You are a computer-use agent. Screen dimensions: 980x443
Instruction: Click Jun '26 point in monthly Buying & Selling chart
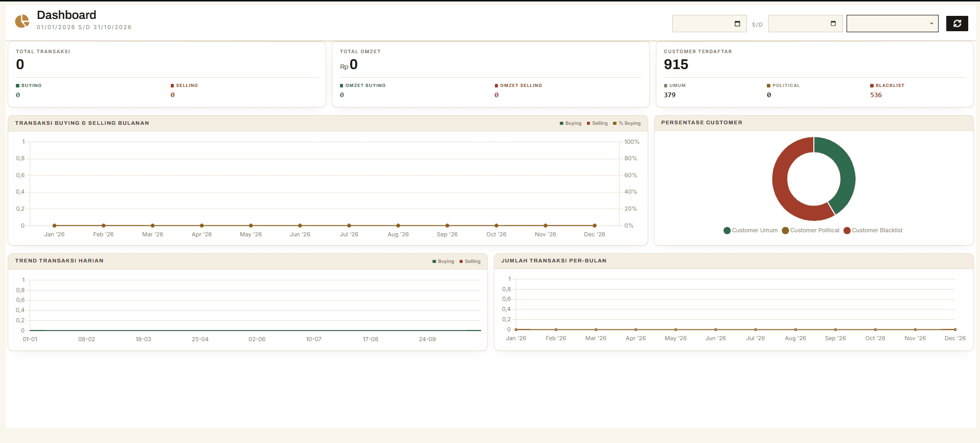coord(300,226)
